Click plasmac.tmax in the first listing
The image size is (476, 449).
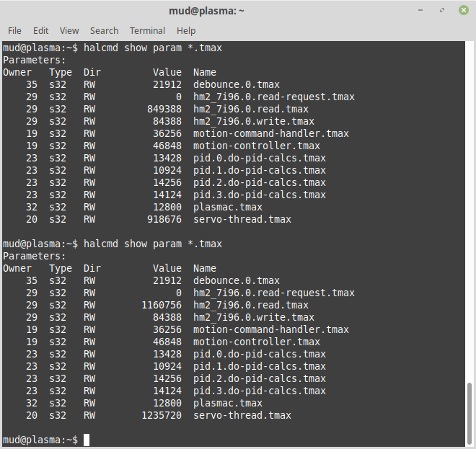pyautogui.click(x=228, y=208)
